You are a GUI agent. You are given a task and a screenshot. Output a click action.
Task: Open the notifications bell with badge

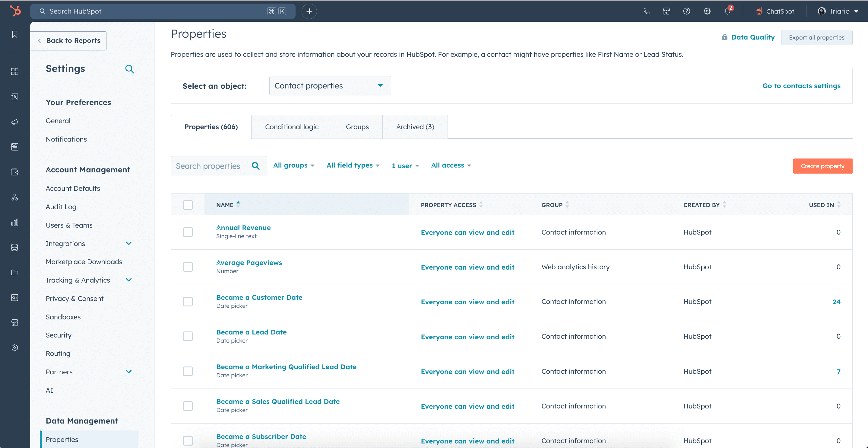coord(728,11)
